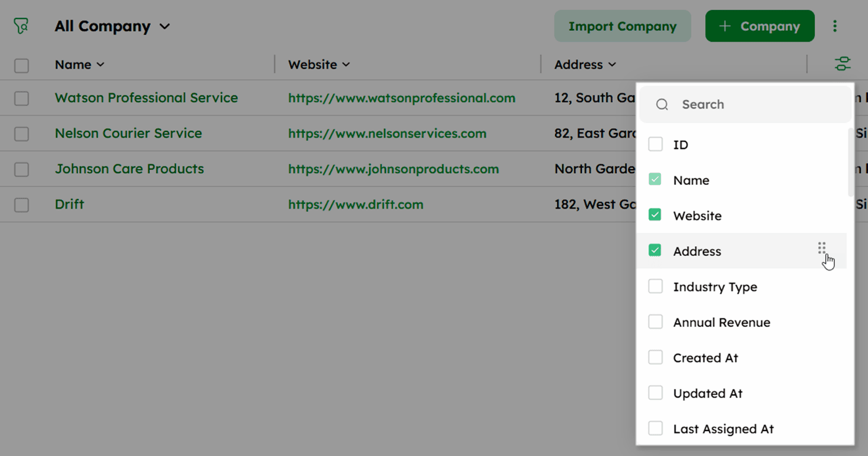Click the plus icon on Company button
868x456 pixels.
[x=725, y=26]
